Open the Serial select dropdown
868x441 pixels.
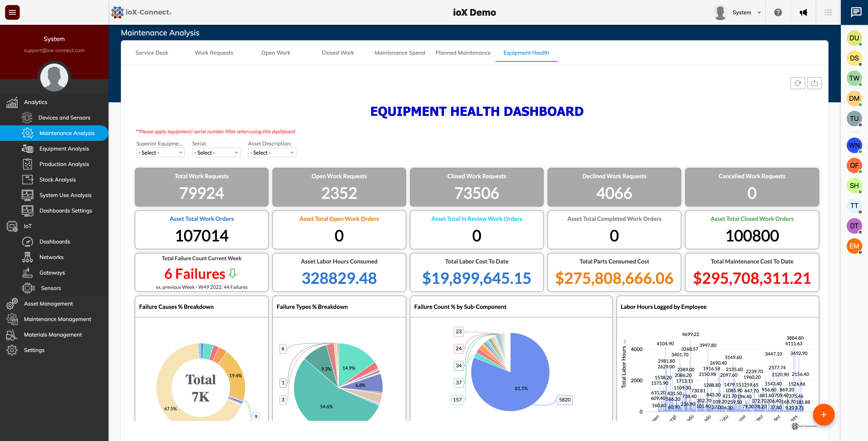(216, 153)
